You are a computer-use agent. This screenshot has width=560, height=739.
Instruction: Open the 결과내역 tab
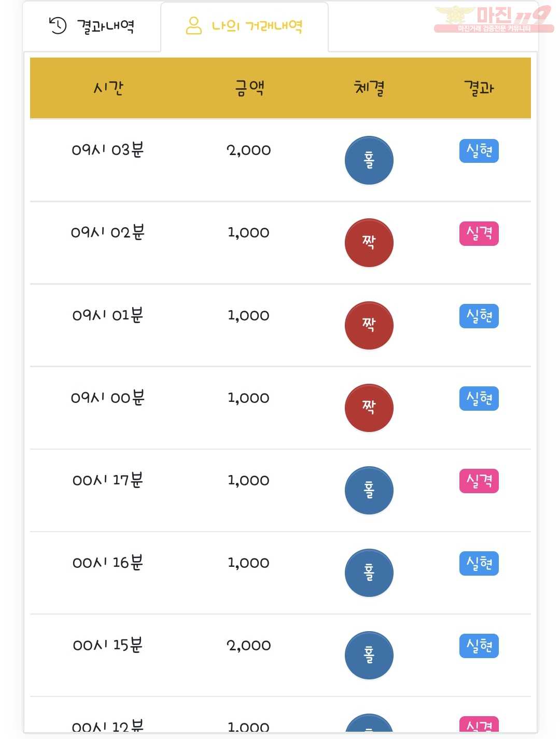click(x=92, y=26)
